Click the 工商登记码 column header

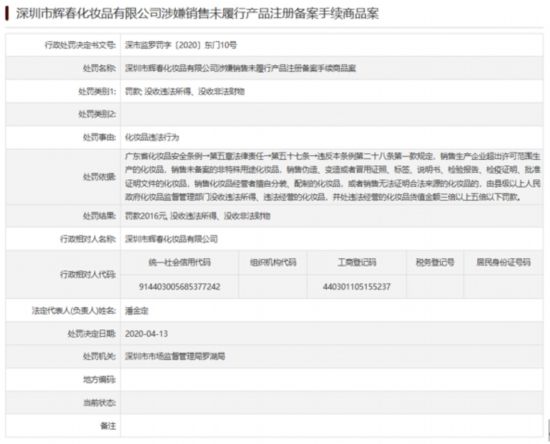(357, 262)
